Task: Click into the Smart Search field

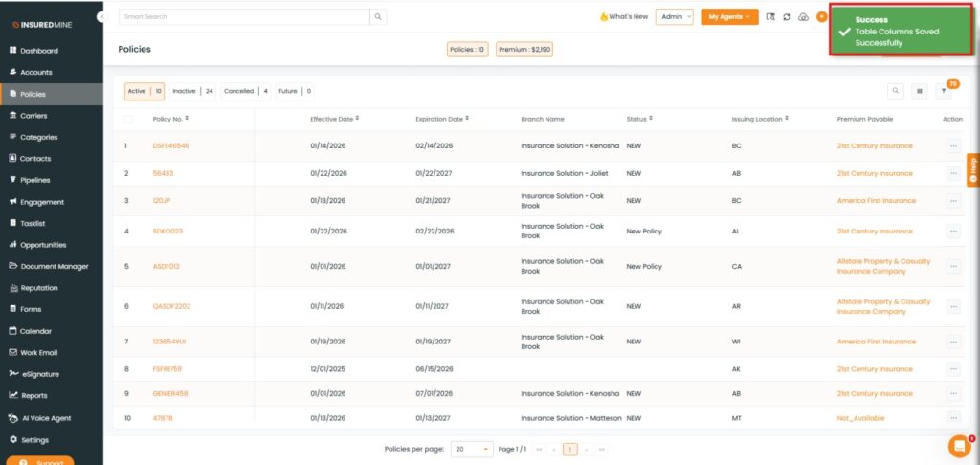Action: coord(244,16)
